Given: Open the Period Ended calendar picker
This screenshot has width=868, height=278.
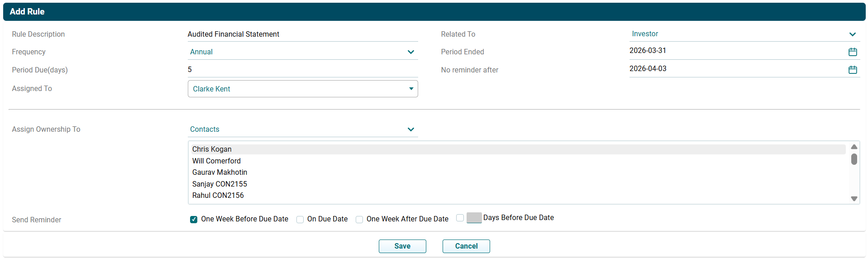Looking at the screenshot, I should click(852, 52).
